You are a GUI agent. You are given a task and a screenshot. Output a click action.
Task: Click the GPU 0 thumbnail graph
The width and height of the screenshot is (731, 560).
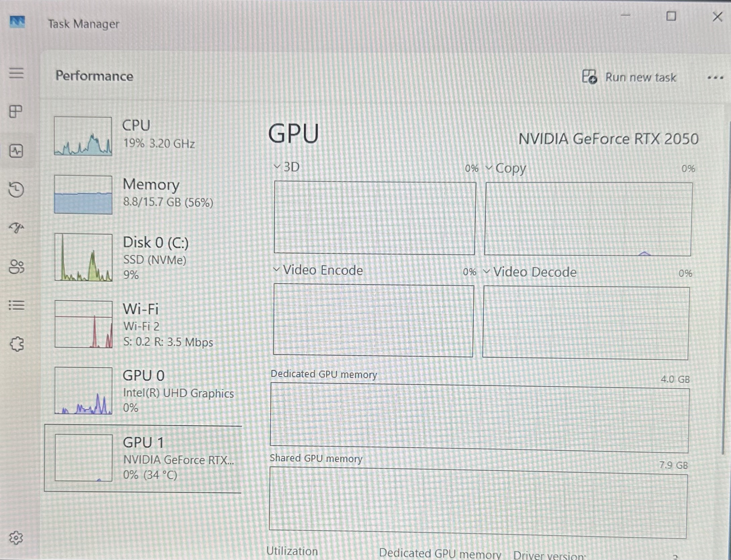pyautogui.click(x=84, y=391)
